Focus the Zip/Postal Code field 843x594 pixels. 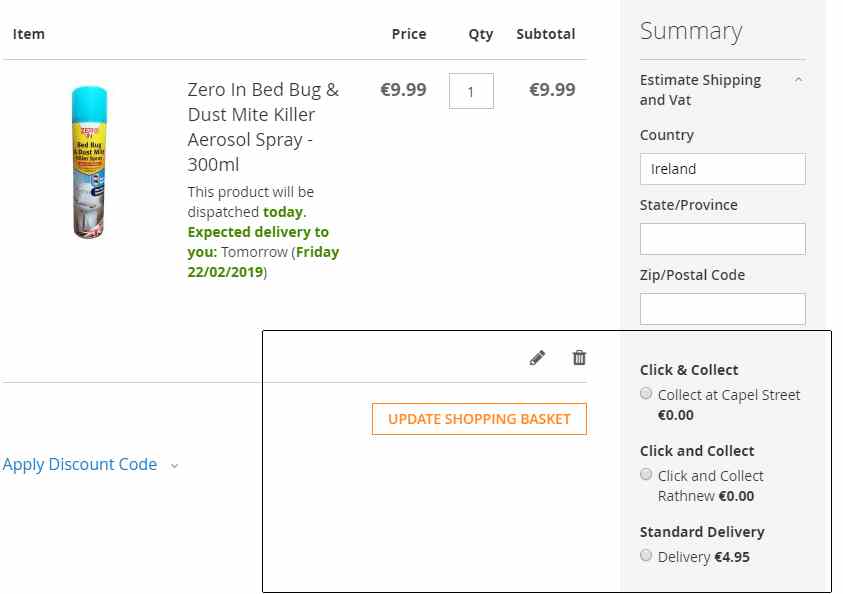(x=723, y=309)
